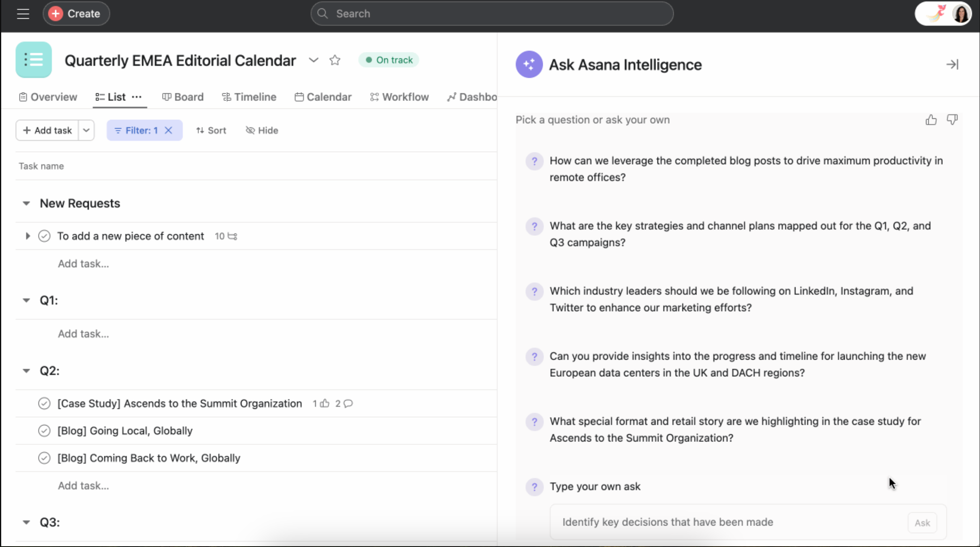
Task: Give thumbs up feedback on suggestions
Action: [x=931, y=119]
